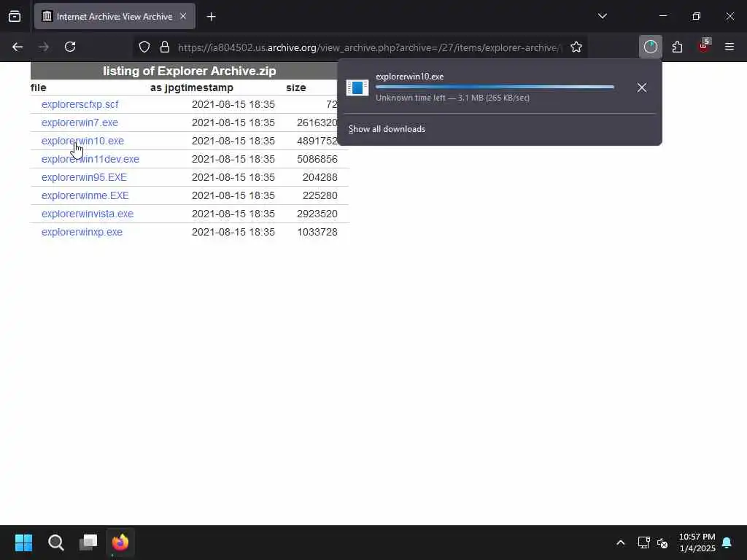Open network status tray icon

(x=643, y=542)
